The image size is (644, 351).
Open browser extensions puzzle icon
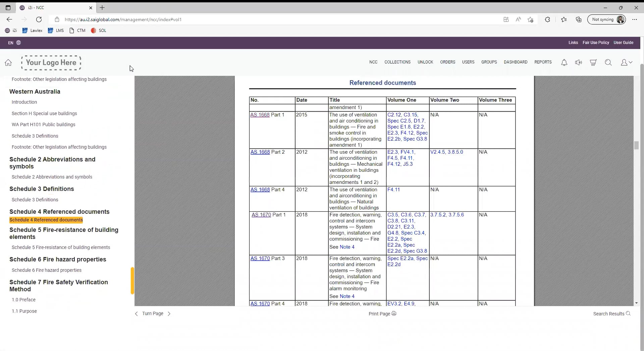pos(547,19)
